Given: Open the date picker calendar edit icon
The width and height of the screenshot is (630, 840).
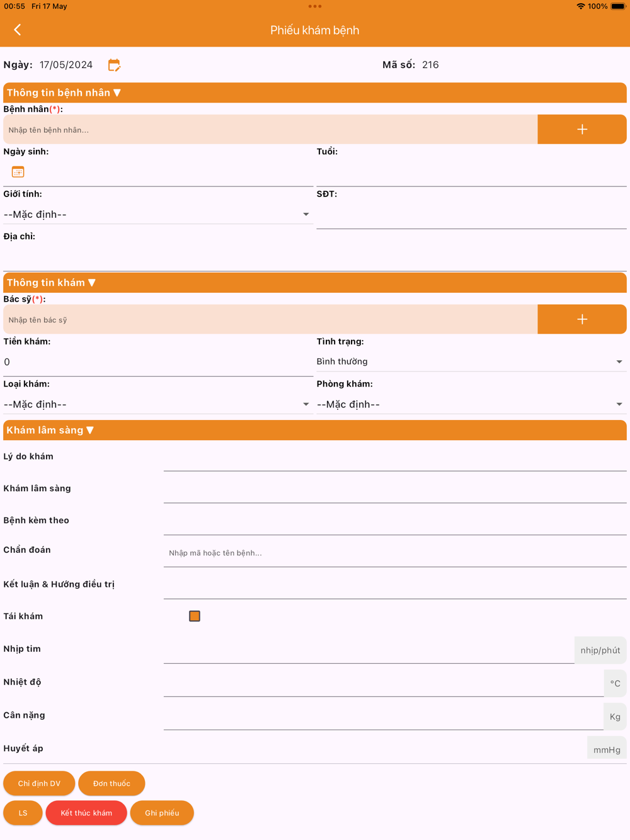Looking at the screenshot, I should pos(114,65).
